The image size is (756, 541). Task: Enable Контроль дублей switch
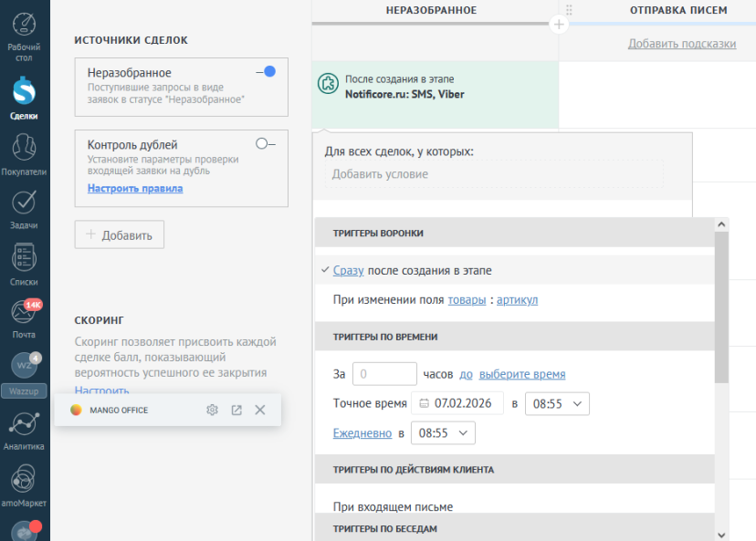pos(266,143)
